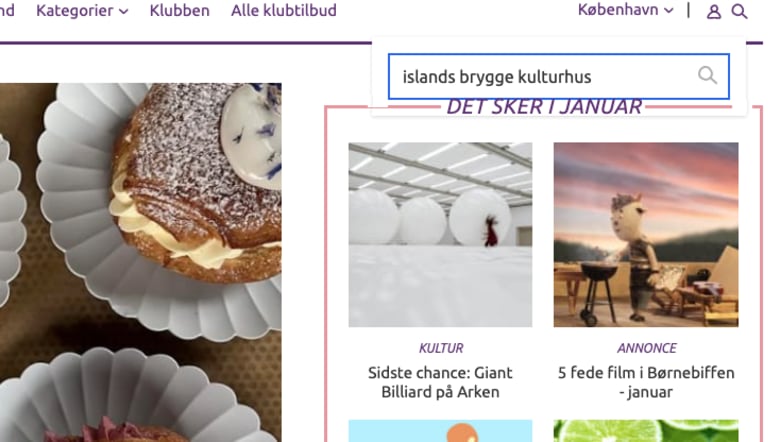Expand the Kategorier chevron
Viewport: 780px width, 442px height.
124,11
